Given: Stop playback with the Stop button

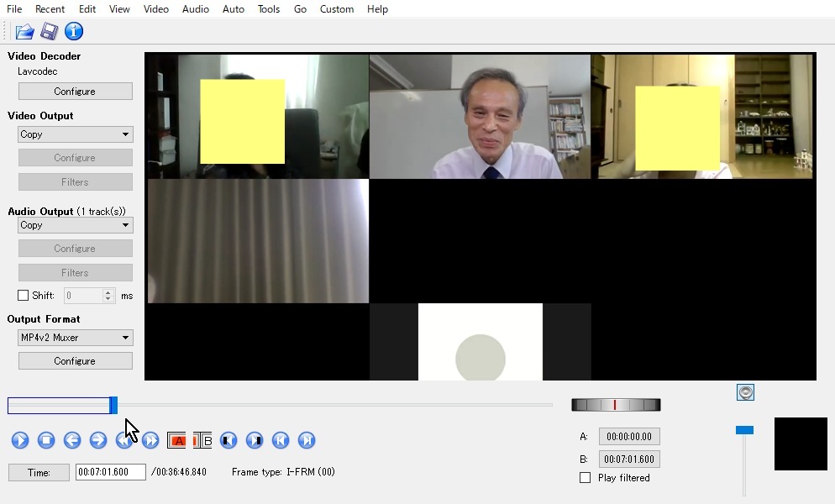Looking at the screenshot, I should click(x=46, y=440).
